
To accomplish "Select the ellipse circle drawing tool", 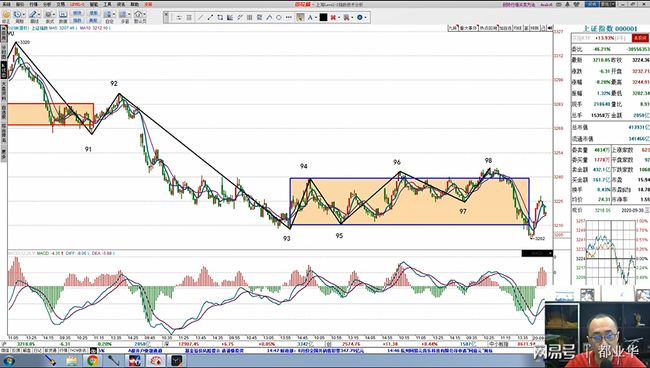I will click(x=279, y=17).
